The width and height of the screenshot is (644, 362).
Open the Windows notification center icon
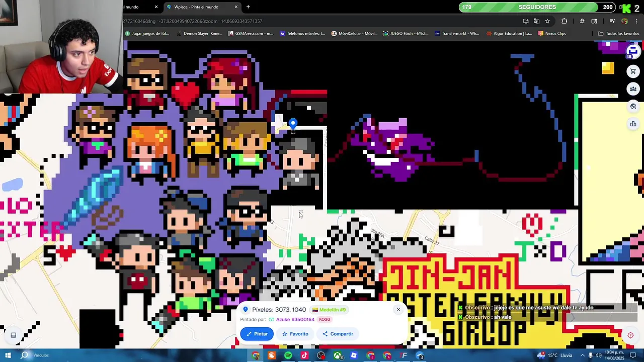pyautogui.click(x=634, y=355)
